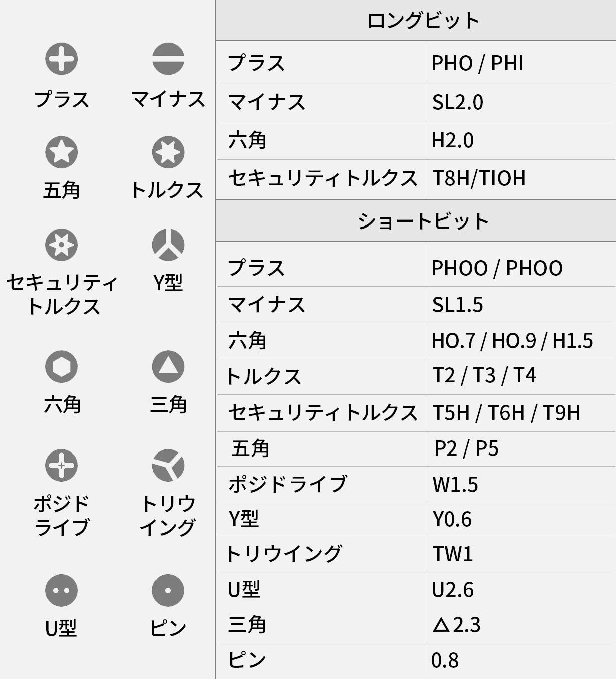Viewport: 616px width, 679px height.
Task: Click the 六角 hexagon screw icon
Action: coord(61,366)
